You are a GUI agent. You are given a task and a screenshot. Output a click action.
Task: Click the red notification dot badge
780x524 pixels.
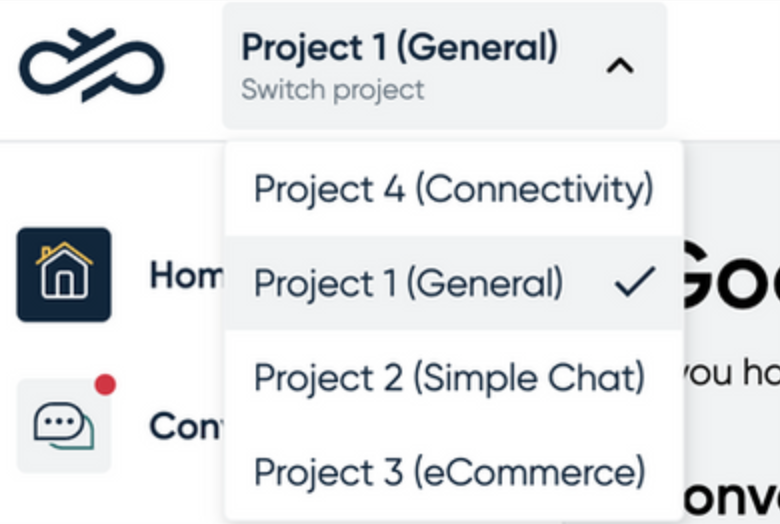click(105, 385)
